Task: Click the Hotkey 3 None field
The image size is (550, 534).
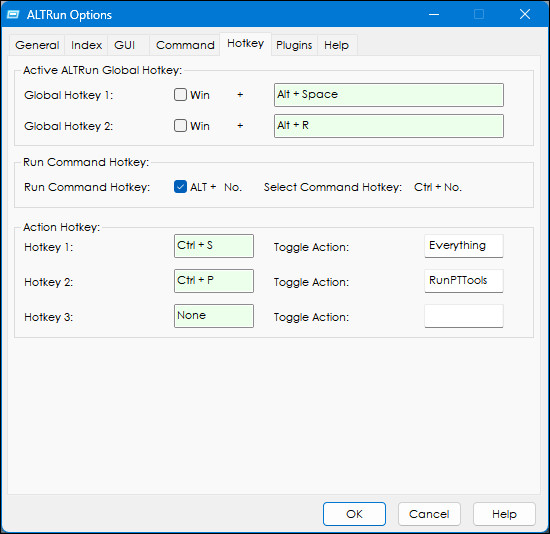Action: point(214,316)
